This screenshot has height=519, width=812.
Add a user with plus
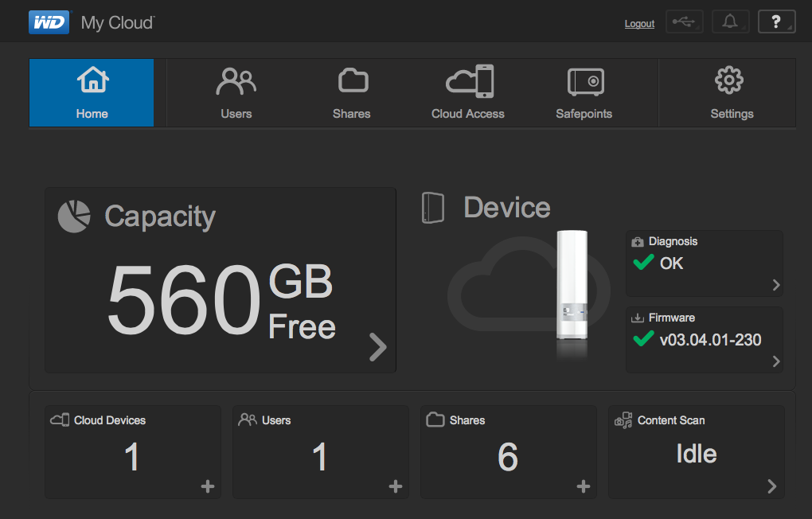396,486
